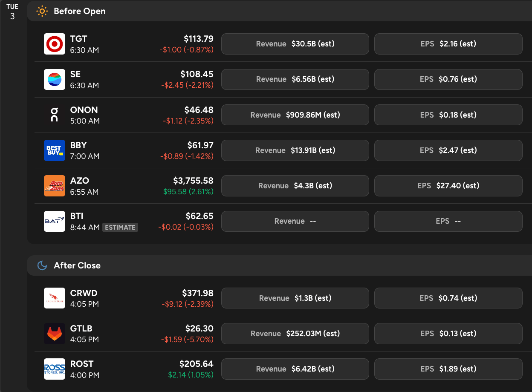The image size is (532, 392).
Task: Open the GTLB ticker symbol
Action: [x=81, y=329]
